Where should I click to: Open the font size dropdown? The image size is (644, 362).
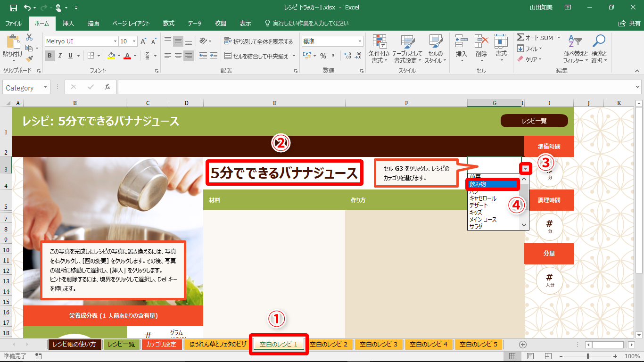[x=134, y=41]
